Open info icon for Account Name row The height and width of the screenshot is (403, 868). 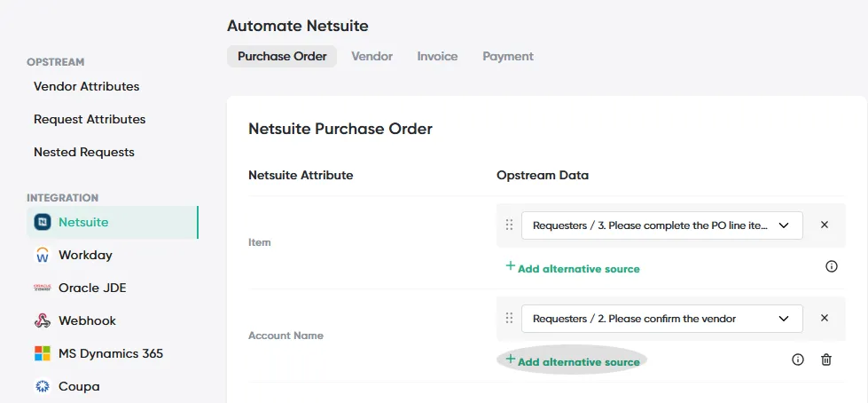pyautogui.click(x=798, y=360)
